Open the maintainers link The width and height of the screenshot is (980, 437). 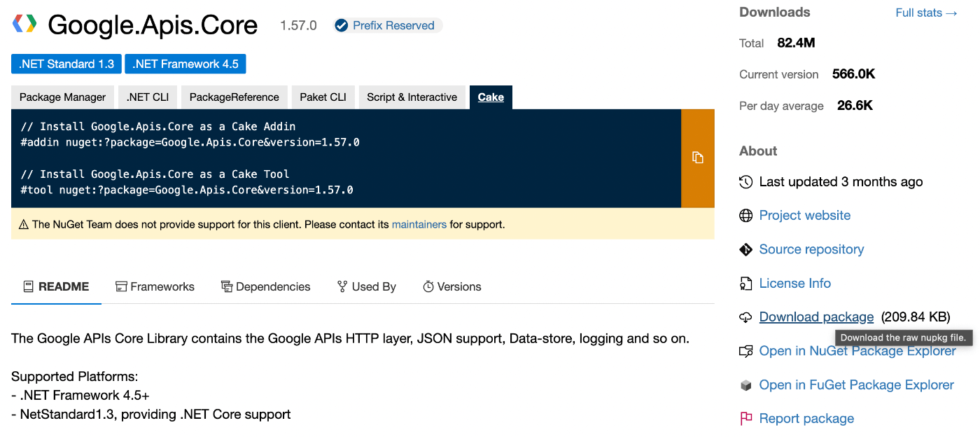419,225
